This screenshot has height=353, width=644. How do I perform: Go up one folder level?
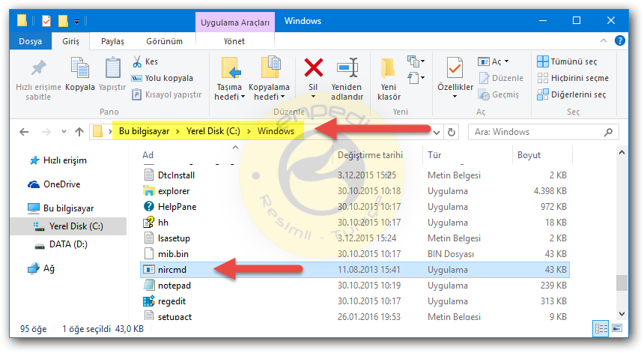(79, 132)
